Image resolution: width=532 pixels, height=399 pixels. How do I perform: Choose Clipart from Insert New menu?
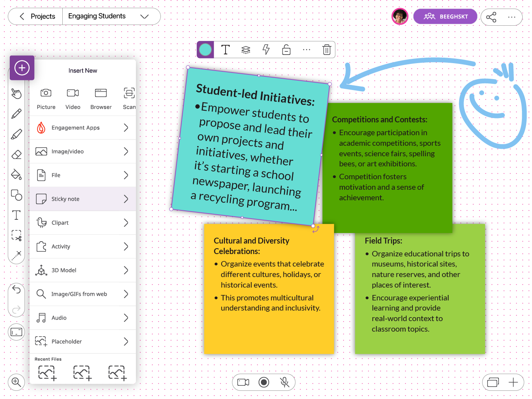point(83,223)
